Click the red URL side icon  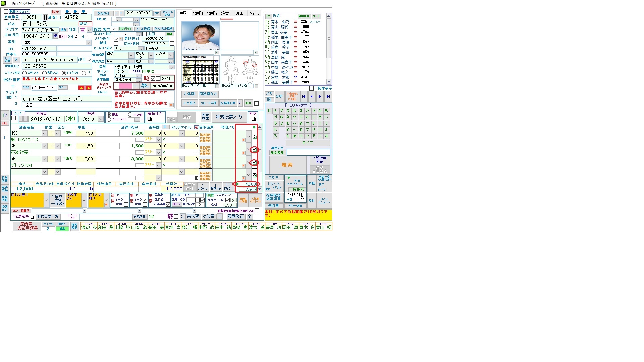click(x=5, y=123)
